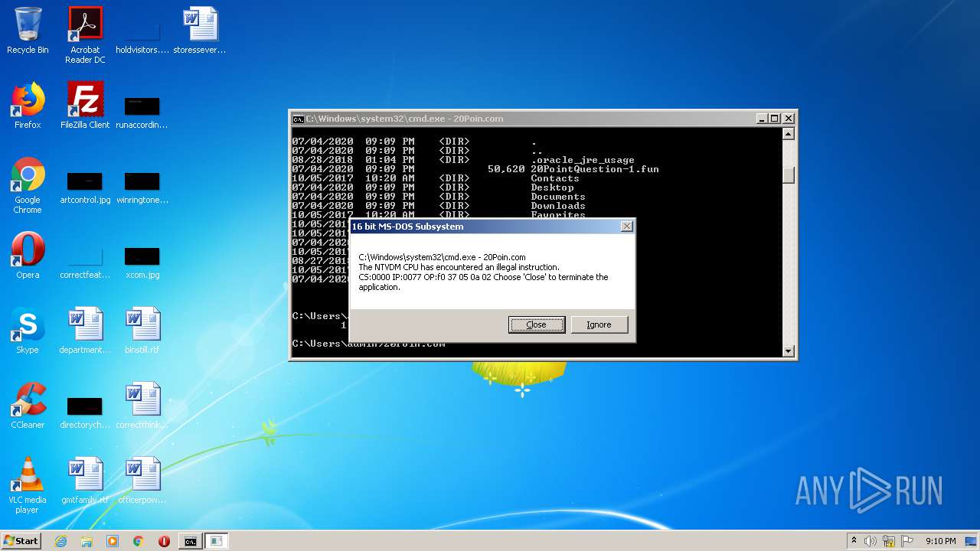980x551 pixels.
Task: Close the cmd.exe console window
Action: (x=788, y=119)
